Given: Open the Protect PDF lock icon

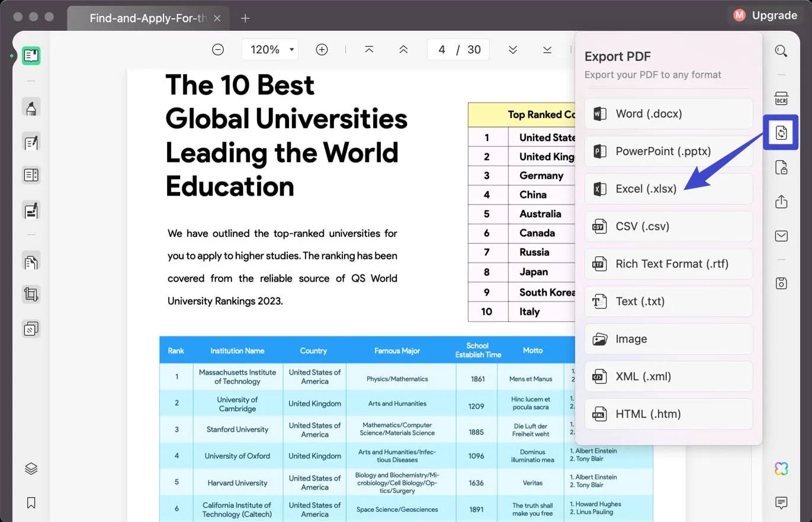Looking at the screenshot, I should 781,167.
